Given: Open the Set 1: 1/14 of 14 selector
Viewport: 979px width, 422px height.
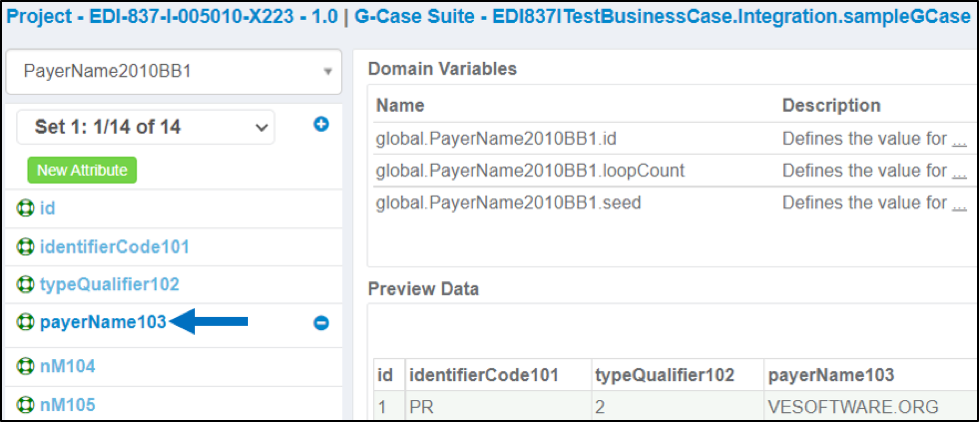Looking at the screenshot, I should pos(145,127).
